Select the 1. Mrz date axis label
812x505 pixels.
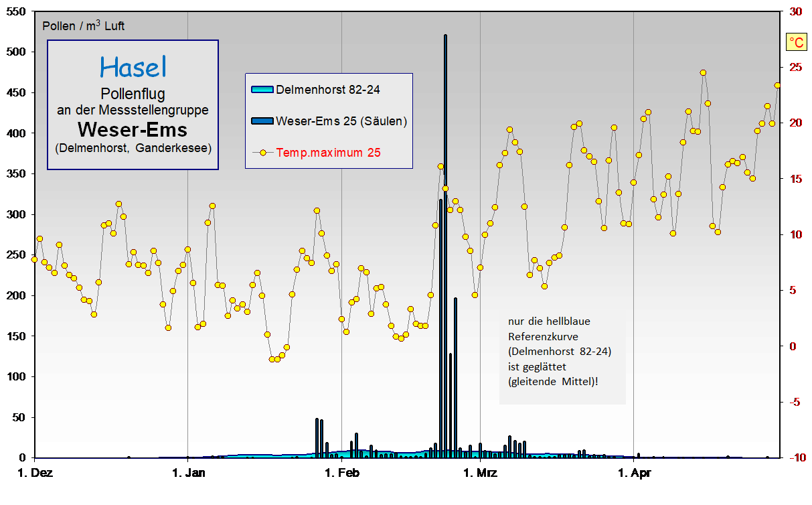click(479, 474)
